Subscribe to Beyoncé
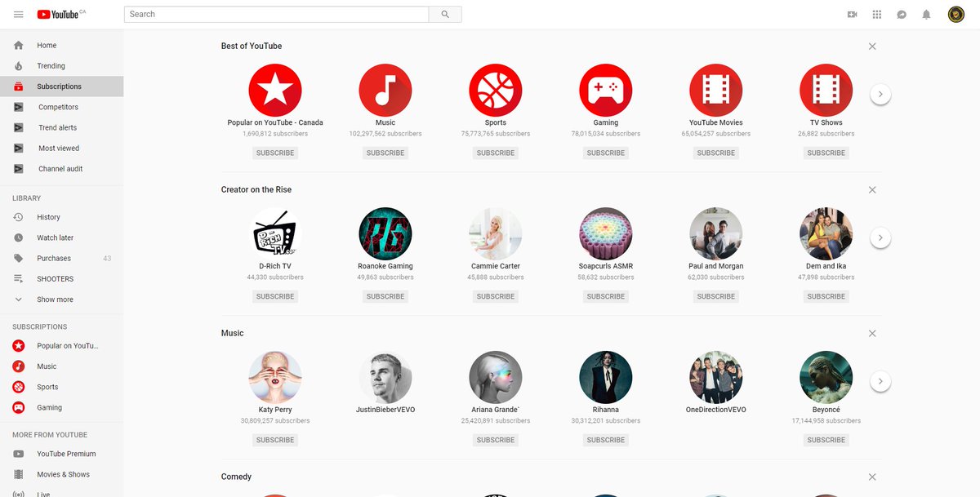The width and height of the screenshot is (980, 497). click(x=826, y=440)
